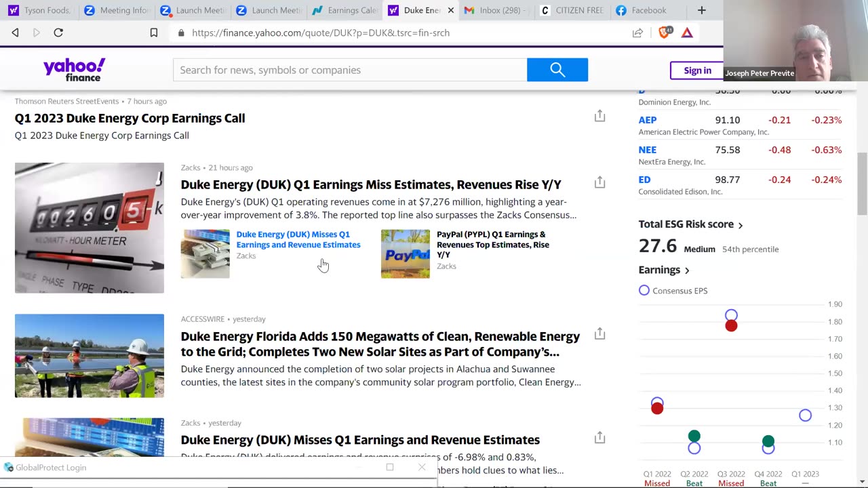Click the AEP price change -0.23%
Screen dimensions: 868x488
827,120
